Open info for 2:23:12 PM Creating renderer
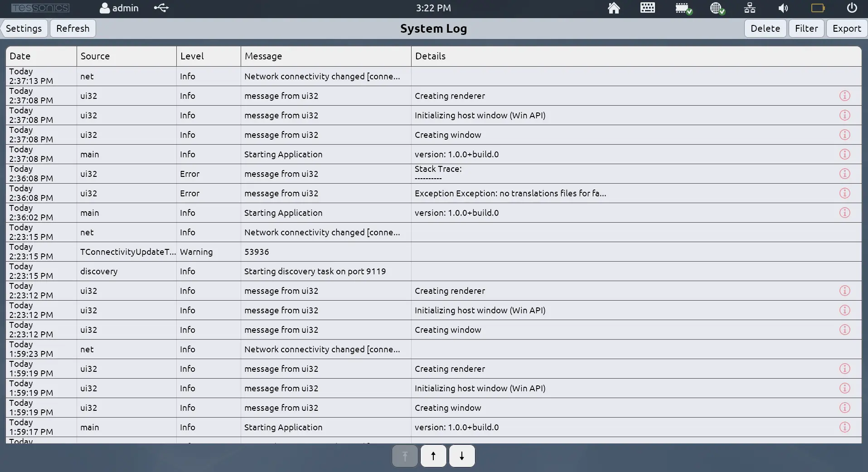 pos(844,291)
